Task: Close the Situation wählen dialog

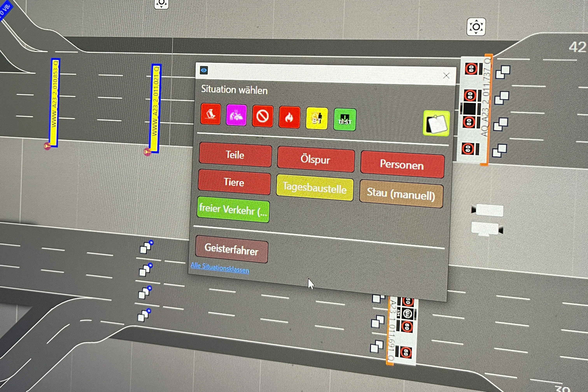Action: 446,75
